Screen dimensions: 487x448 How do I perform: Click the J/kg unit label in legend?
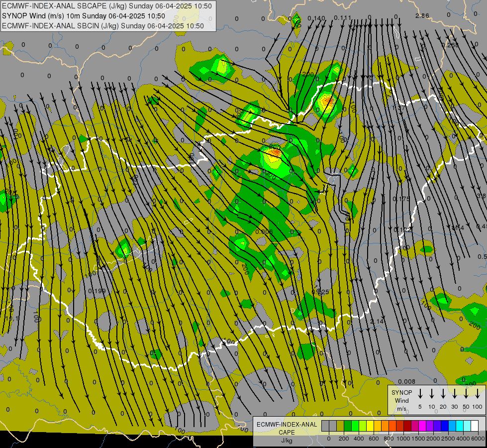pyautogui.click(x=287, y=441)
